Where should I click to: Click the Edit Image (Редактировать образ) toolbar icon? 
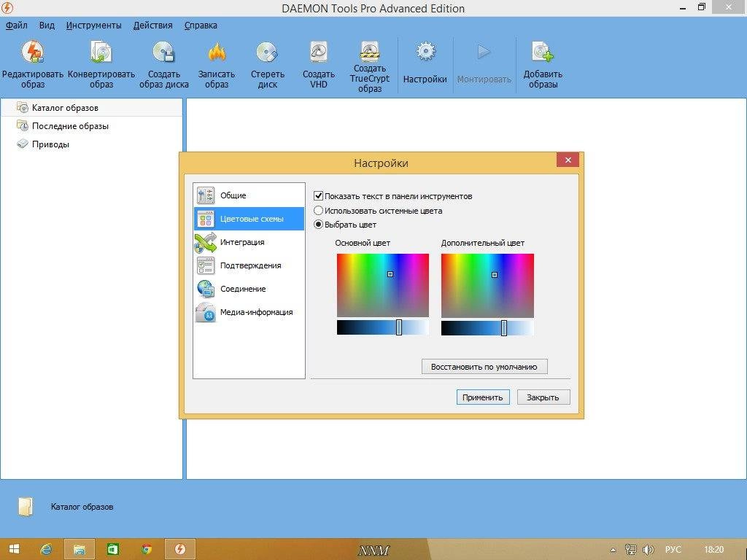[x=32, y=52]
